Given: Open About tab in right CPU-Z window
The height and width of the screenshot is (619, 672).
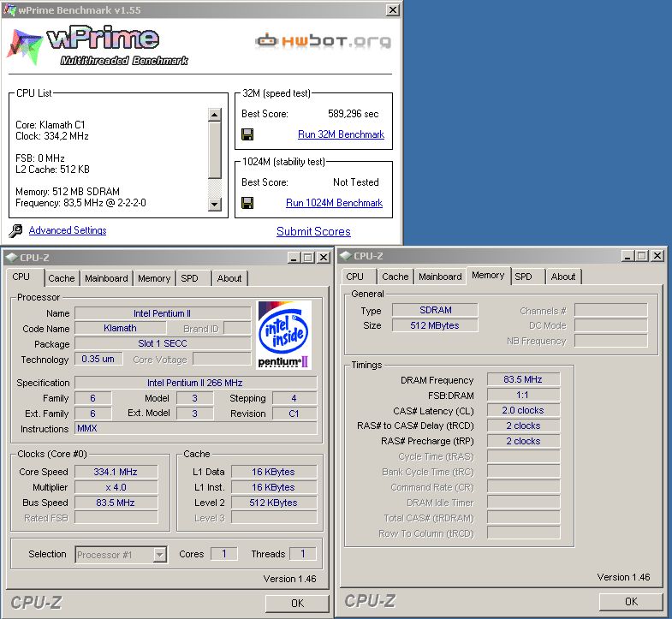Looking at the screenshot, I should coord(563,277).
